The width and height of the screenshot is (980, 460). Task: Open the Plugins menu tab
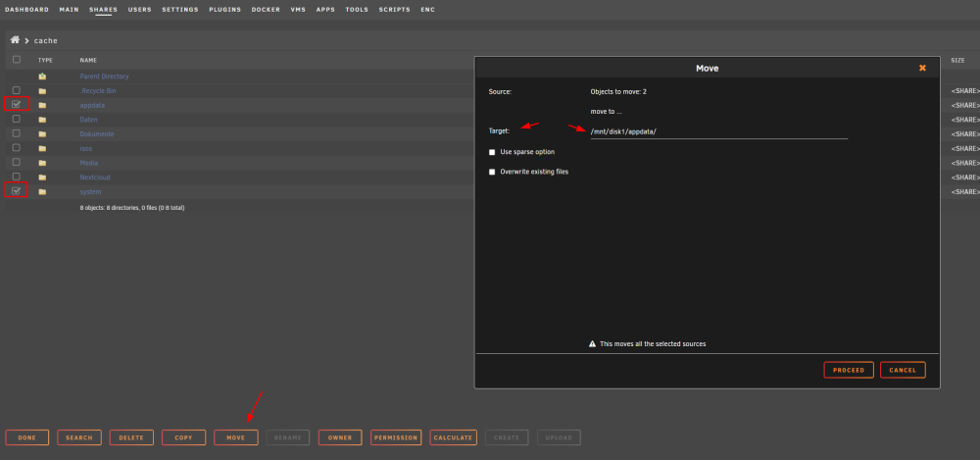click(225, 10)
